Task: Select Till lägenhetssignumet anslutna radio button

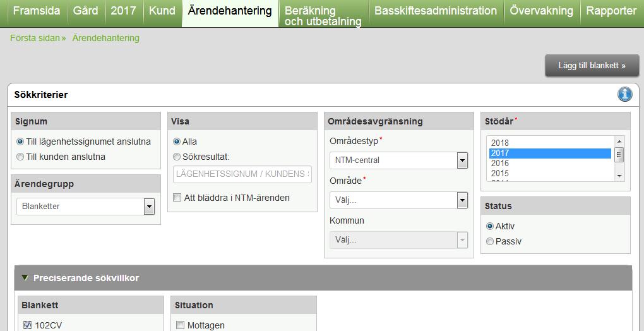Action: pyautogui.click(x=20, y=141)
